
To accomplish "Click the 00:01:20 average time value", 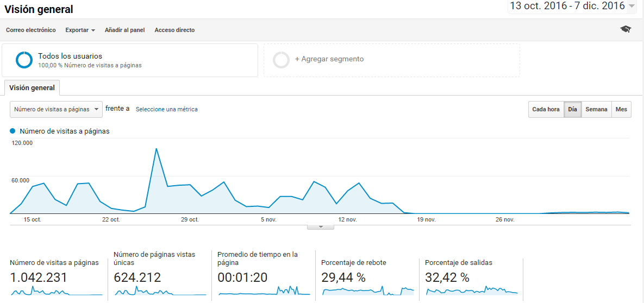I will [243, 277].
